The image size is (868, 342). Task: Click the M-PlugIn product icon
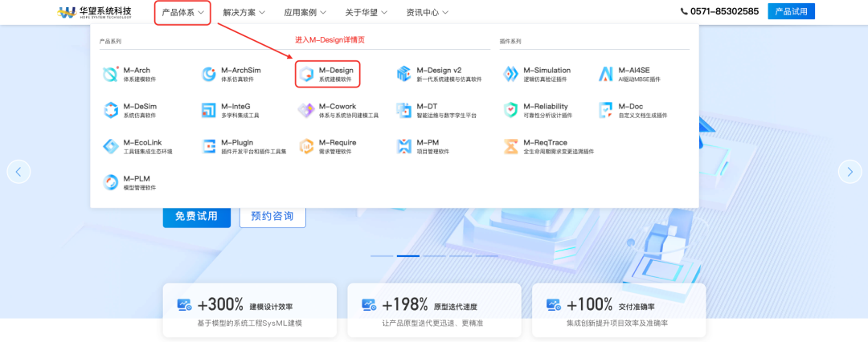[x=209, y=146]
